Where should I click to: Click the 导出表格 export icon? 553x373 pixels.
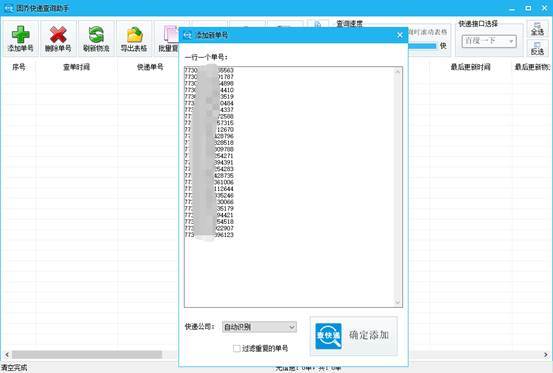coord(134,35)
